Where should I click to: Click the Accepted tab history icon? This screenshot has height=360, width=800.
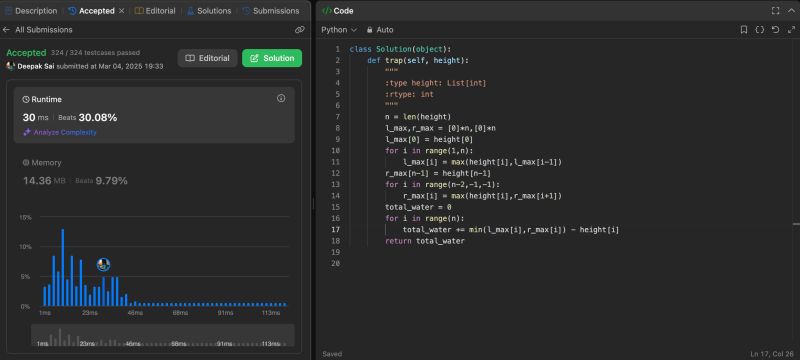tap(72, 11)
